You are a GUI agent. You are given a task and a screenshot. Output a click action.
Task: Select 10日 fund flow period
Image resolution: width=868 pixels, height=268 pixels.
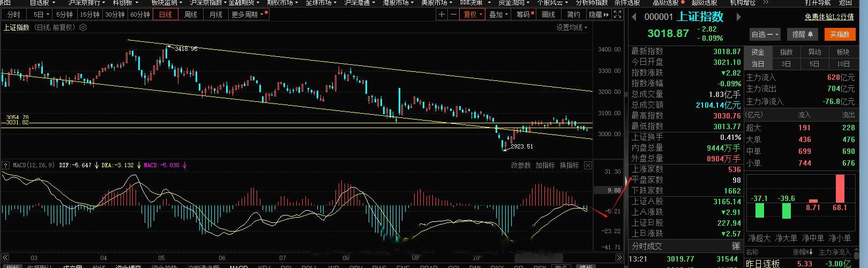pyautogui.click(x=843, y=64)
